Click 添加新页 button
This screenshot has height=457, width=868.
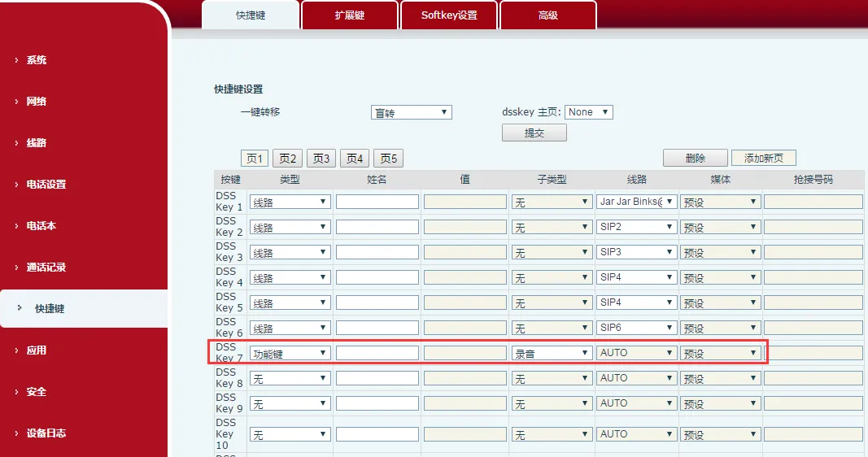click(763, 159)
